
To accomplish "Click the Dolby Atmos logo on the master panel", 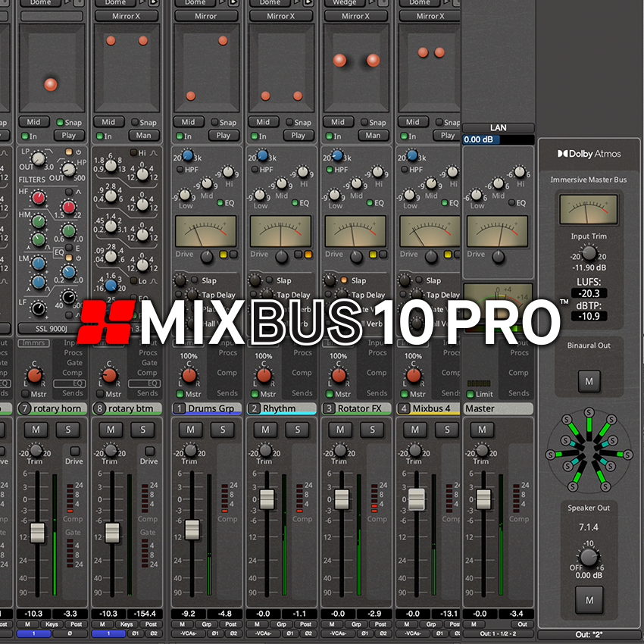I will coord(589,153).
